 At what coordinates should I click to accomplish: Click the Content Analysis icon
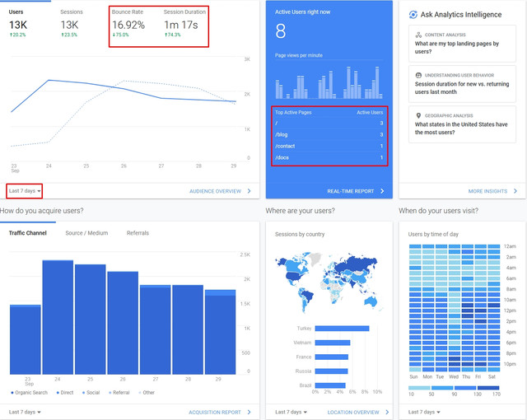[x=418, y=35]
